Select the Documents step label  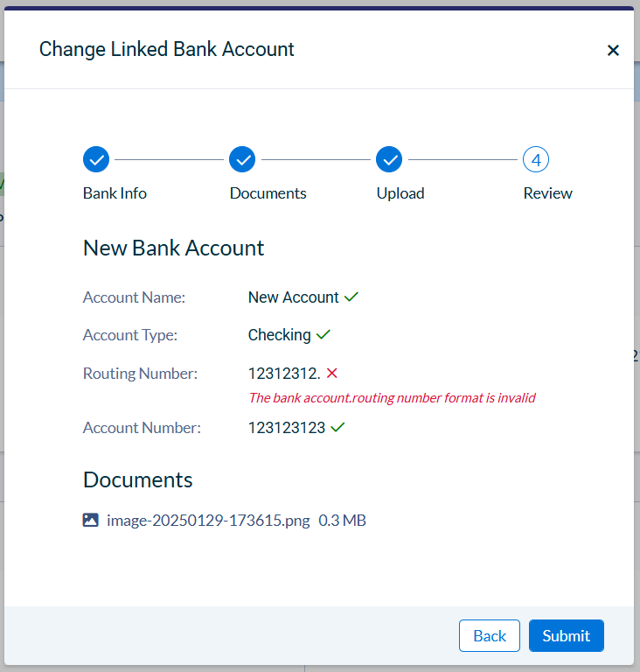(268, 193)
